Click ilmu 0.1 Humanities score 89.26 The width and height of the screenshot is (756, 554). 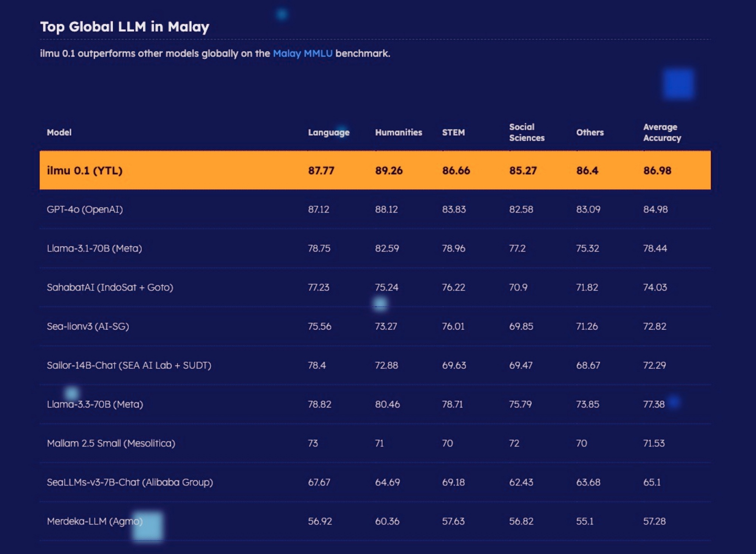click(x=389, y=170)
